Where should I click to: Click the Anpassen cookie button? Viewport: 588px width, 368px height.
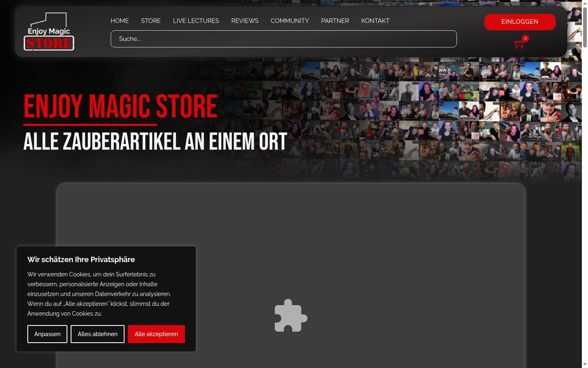tap(47, 334)
